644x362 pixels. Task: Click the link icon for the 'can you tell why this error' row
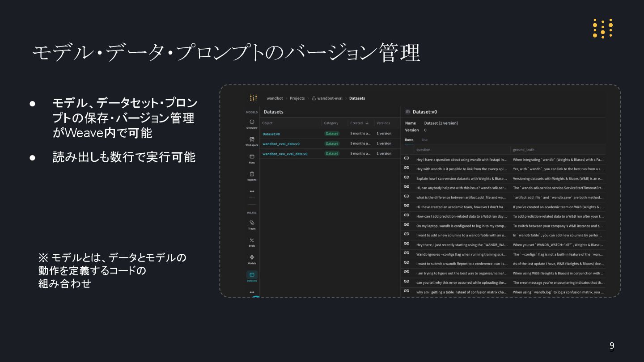[x=407, y=281]
